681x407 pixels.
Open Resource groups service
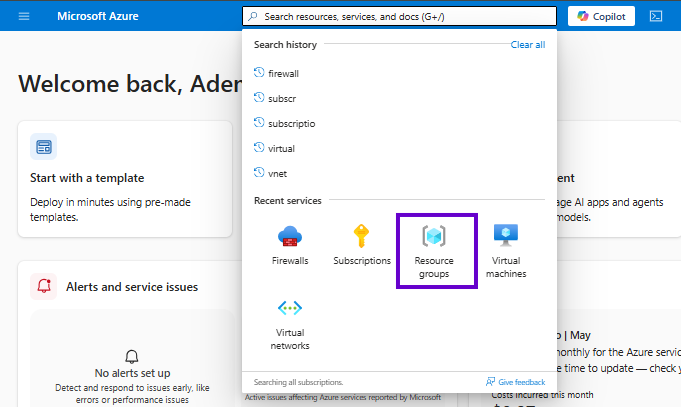pyautogui.click(x=436, y=251)
